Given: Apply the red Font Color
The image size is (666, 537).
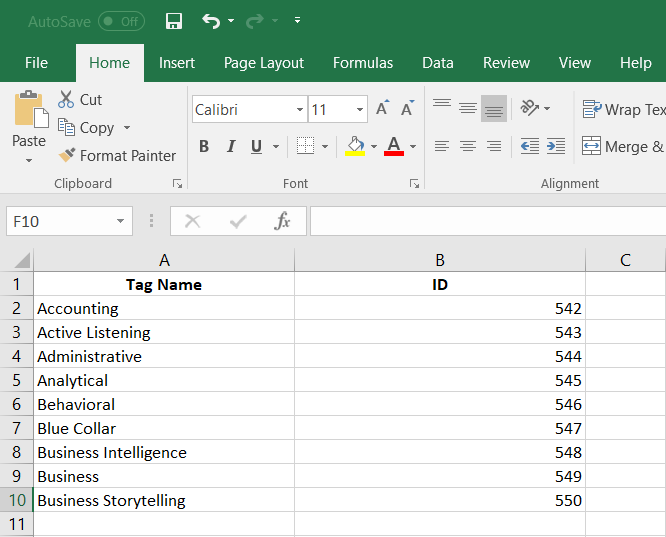Looking at the screenshot, I should point(394,146).
